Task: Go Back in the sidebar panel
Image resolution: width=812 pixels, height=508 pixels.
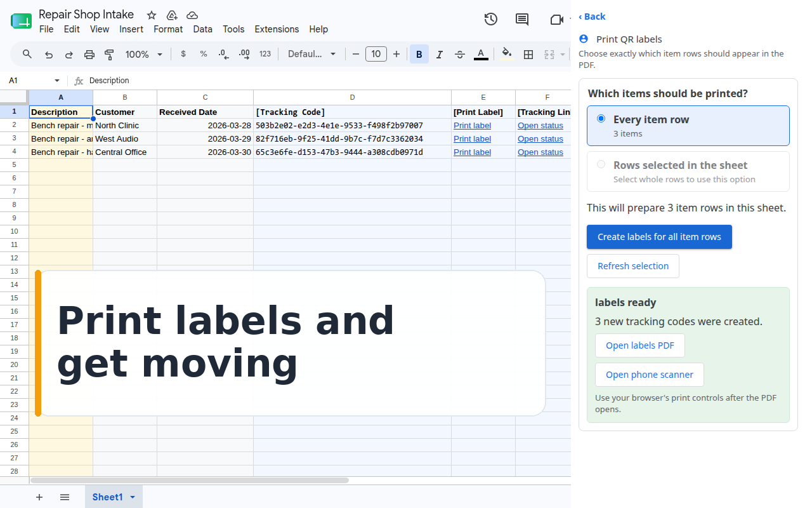Action: point(592,17)
